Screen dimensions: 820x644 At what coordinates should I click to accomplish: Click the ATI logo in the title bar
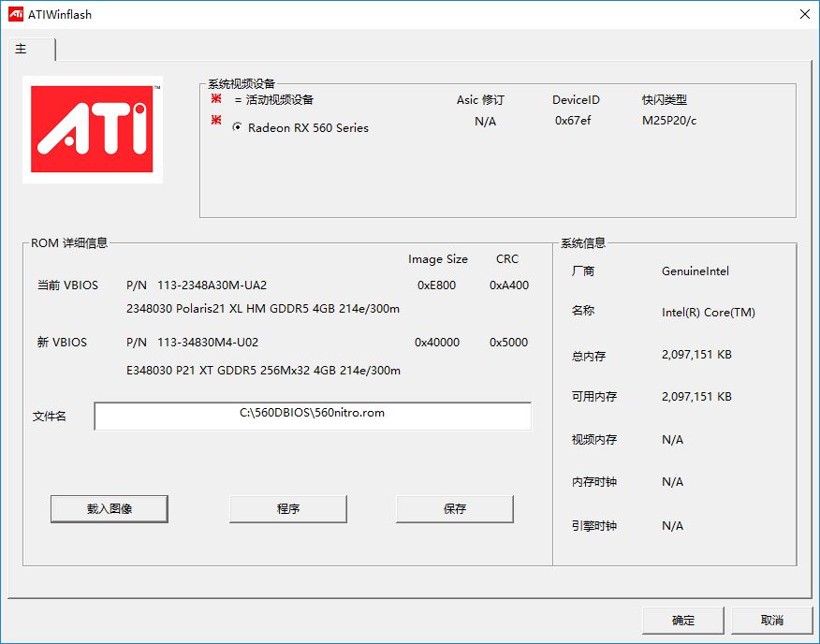[x=16, y=14]
